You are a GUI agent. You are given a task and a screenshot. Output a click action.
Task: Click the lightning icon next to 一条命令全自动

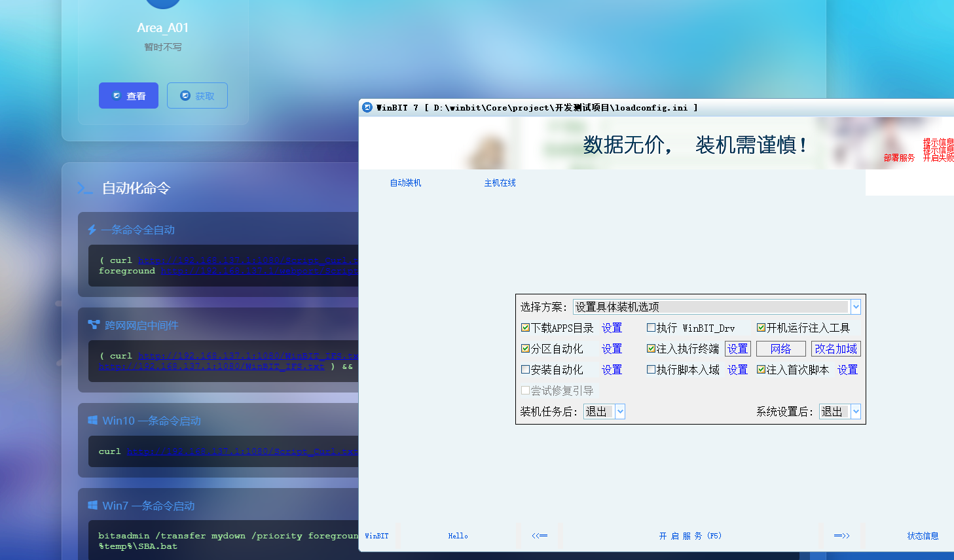pos(92,230)
